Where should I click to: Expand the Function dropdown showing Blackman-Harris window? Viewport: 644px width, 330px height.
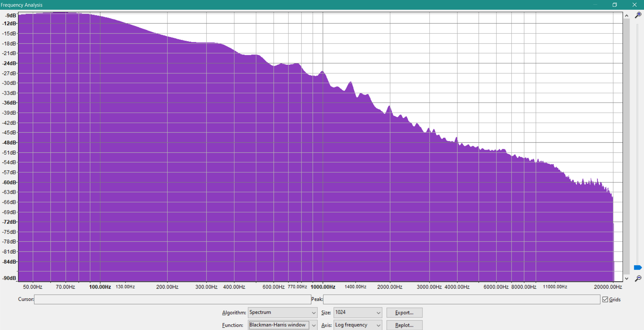(x=282, y=325)
